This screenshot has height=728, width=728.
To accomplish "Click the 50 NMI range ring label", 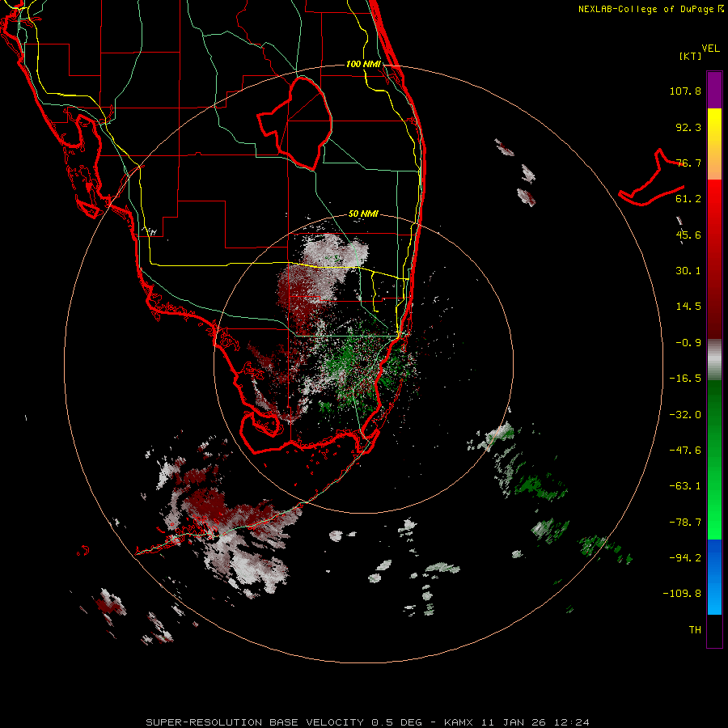I will point(363,214).
